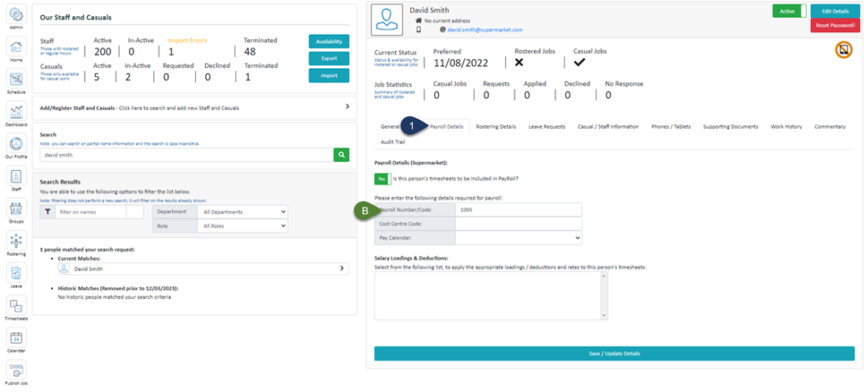Open the Groups sidebar icon

pyautogui.click(x=17, y=208)
